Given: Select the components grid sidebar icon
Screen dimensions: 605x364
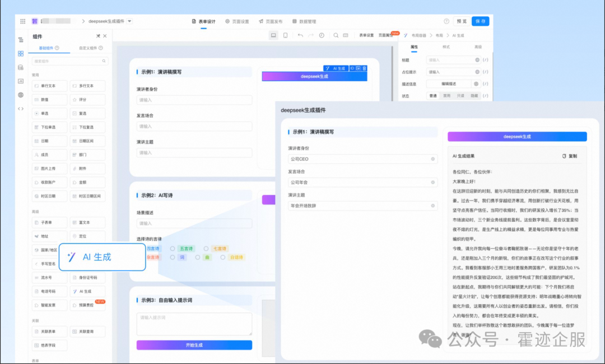Looking at the screenshot, I should (21, 54).
